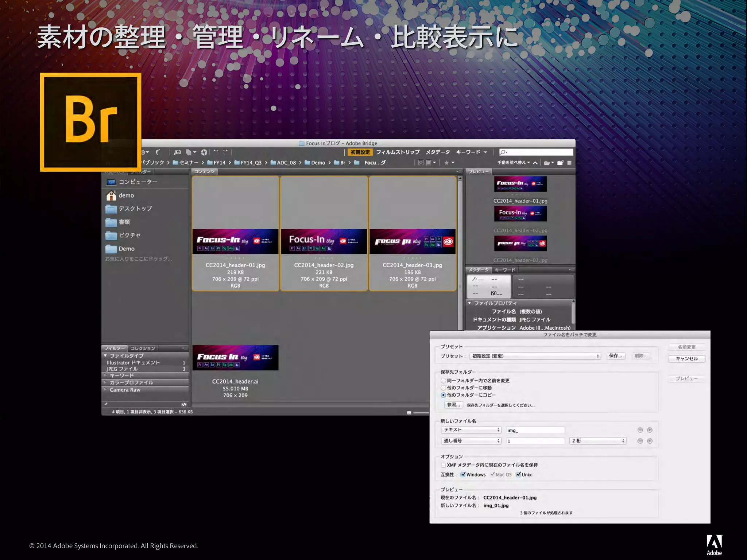Screen dimensions: 747x560
Task: Click the Open in Camera Raw aperture icon
Action: point(204,152)
